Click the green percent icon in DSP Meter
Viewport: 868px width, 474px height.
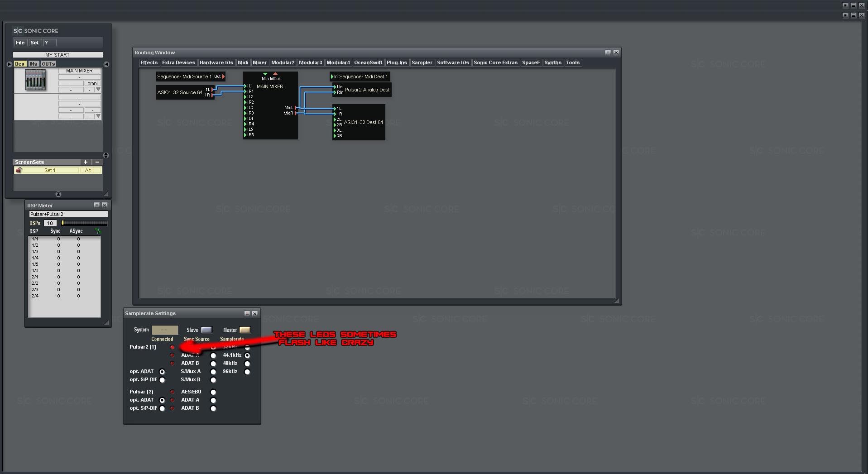[x=97, y=231]
